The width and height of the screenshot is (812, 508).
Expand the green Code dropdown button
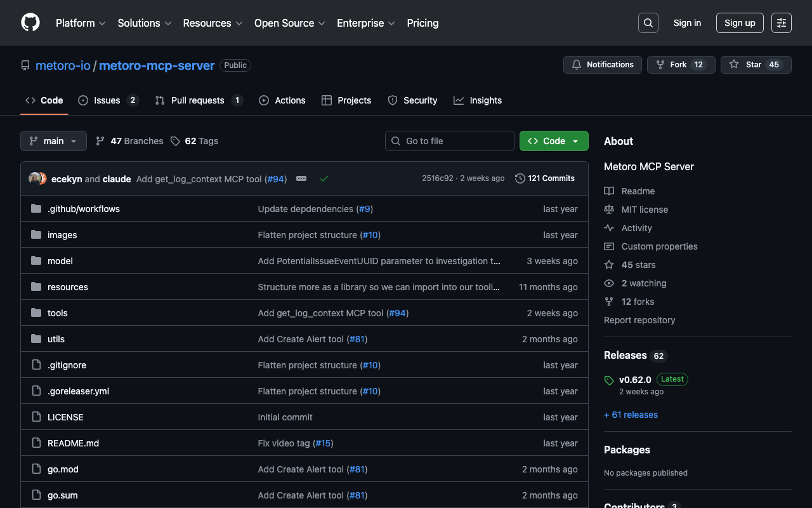(553, 141)
